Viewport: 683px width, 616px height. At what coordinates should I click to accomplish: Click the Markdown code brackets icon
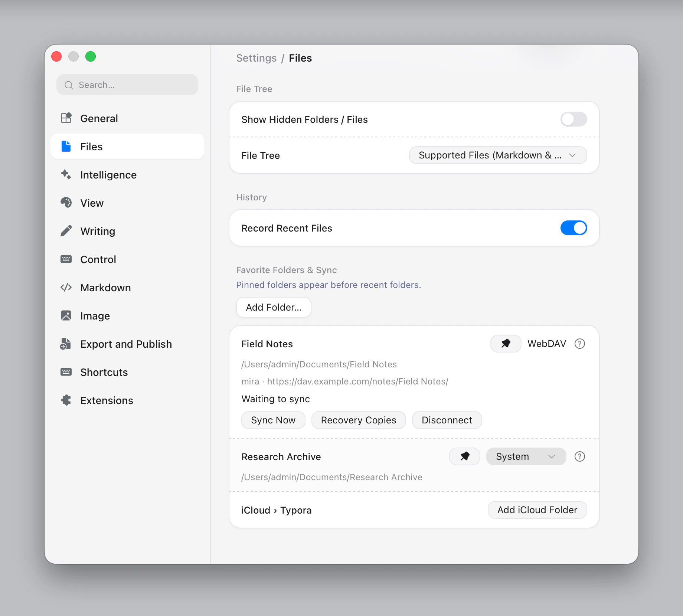coord(66,287)
